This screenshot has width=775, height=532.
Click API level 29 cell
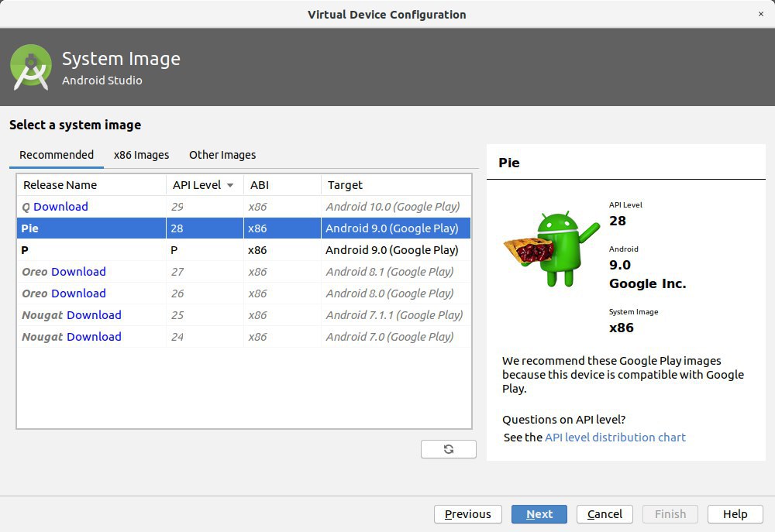pyautogui.click(x=205, y=207)
